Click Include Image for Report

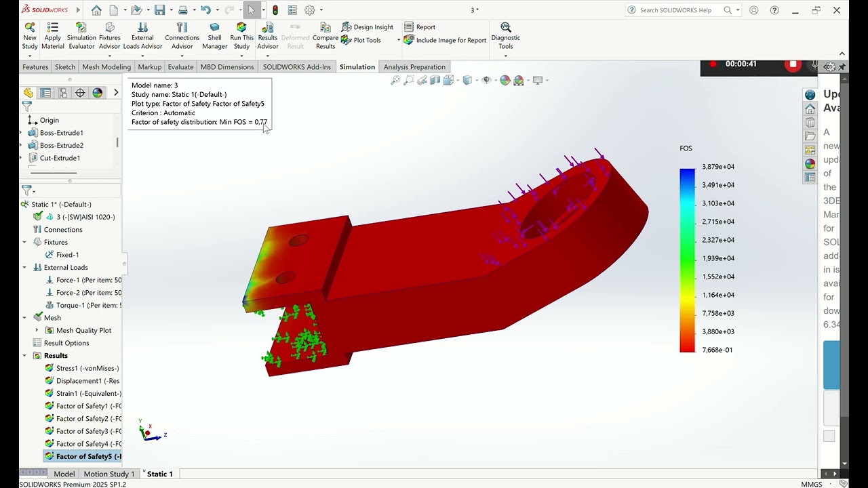point(446,40)
